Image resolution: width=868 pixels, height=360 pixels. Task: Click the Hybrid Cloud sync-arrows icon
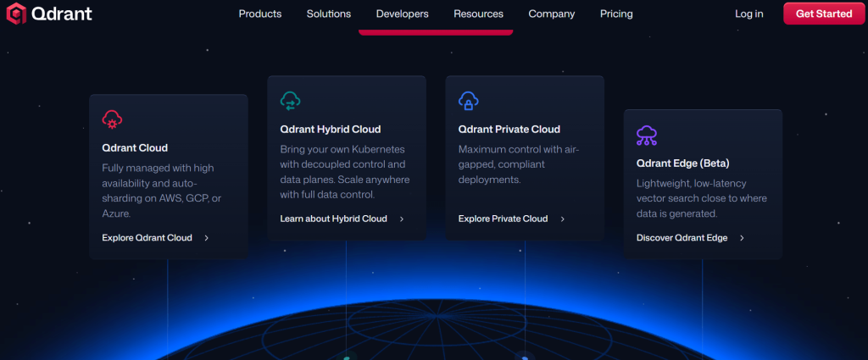point(291,101)
